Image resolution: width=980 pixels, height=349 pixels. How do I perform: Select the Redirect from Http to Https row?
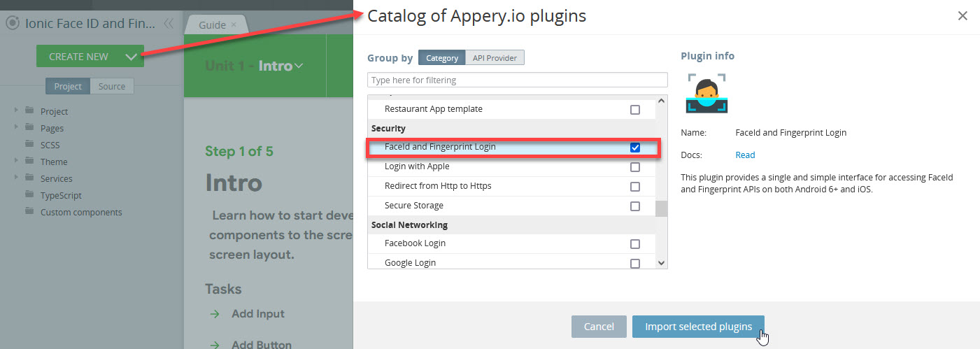click(511, 186)
